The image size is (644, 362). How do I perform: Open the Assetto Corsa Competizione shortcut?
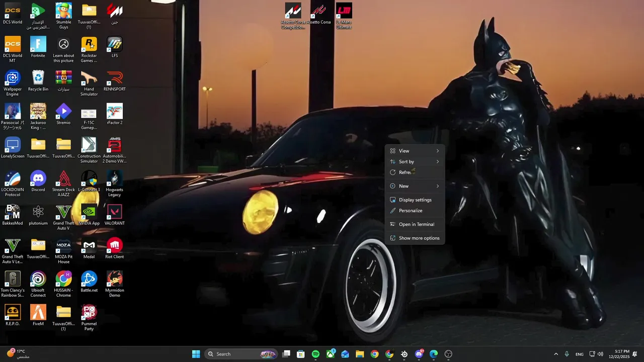pyautogui.click(x=293, y=16)
